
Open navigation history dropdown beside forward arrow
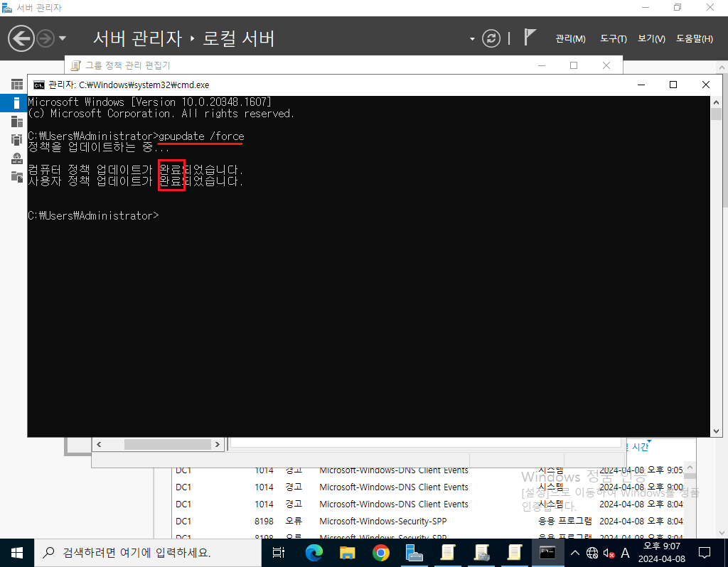tap(63, 38)
